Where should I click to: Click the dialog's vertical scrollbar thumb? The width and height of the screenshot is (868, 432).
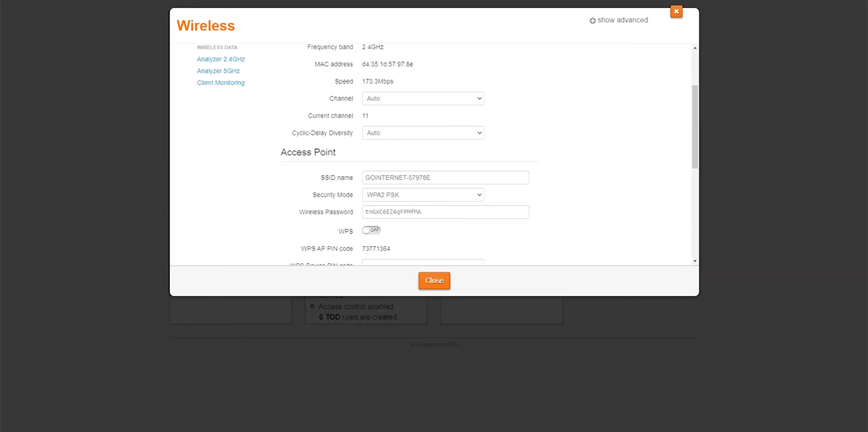tap(695, 126)
